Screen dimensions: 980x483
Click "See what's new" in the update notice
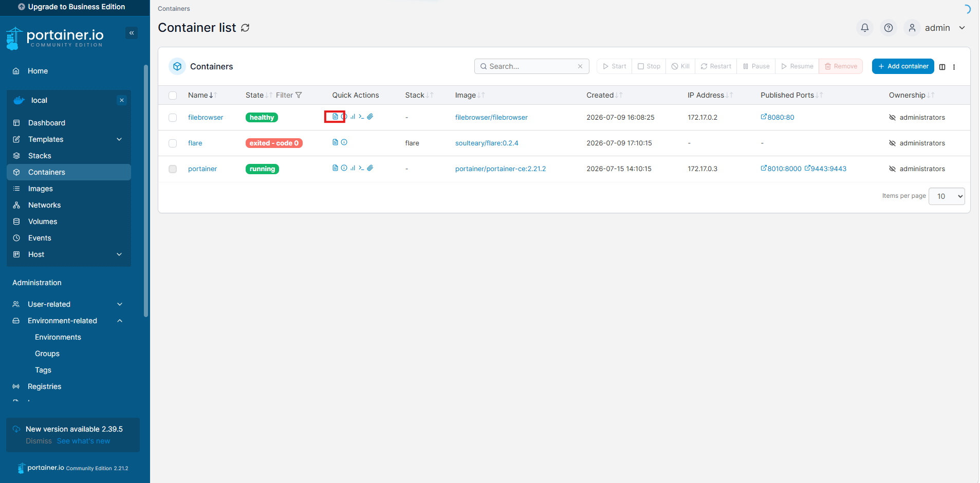[83, 441]
